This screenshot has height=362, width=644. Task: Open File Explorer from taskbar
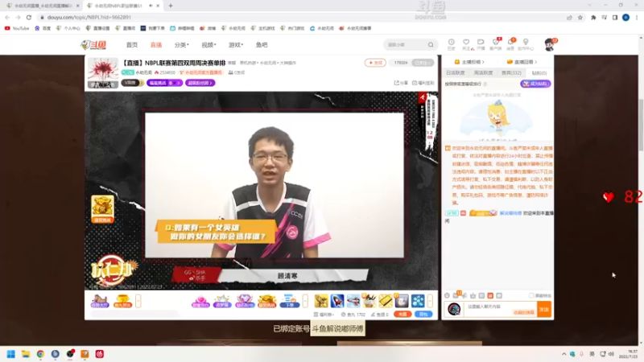[26, 354]
